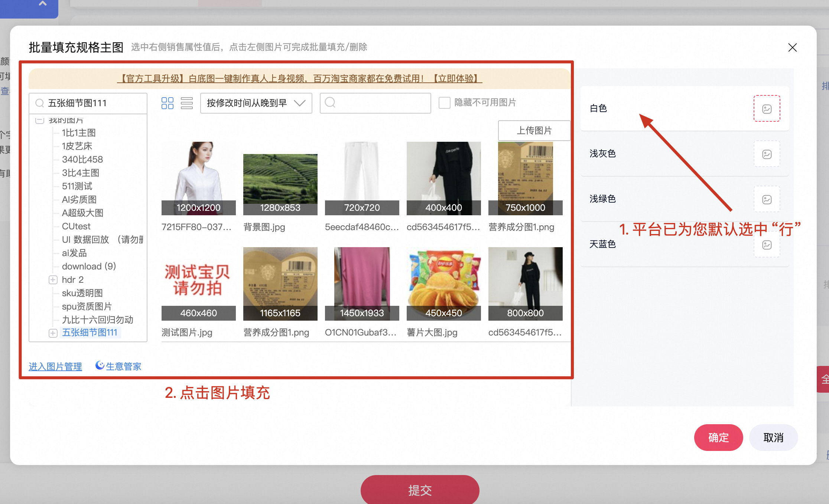Confirm with the 确定 button
The image size is (829, 504).
(718, 438)
